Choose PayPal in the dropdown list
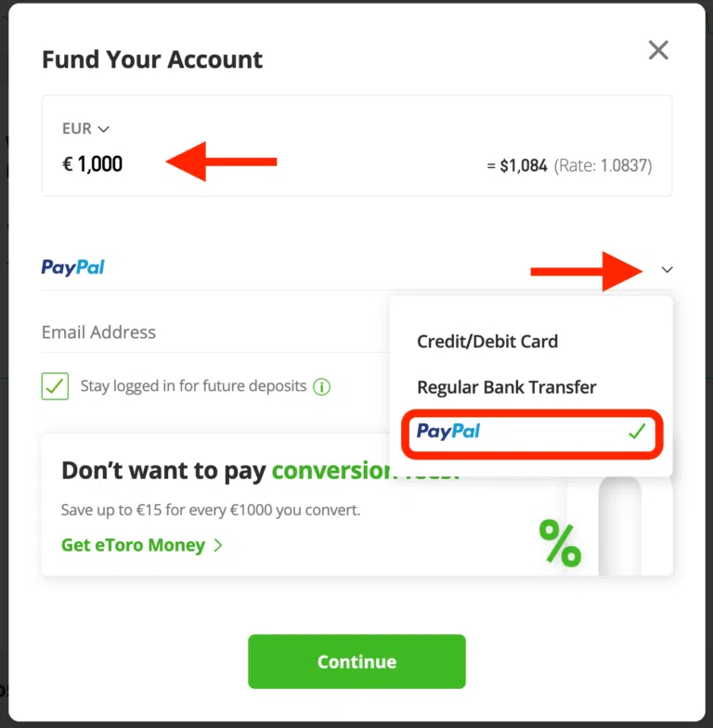 pos(532,434)
